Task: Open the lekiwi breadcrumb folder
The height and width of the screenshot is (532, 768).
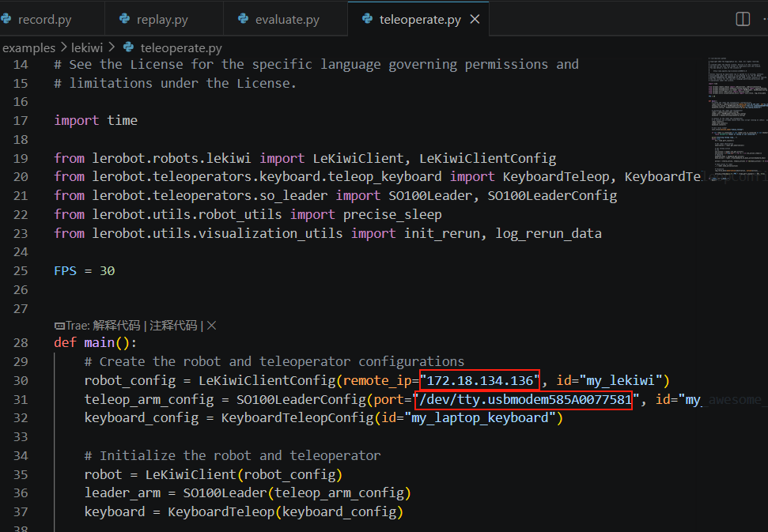Action: tap(87, 47)
